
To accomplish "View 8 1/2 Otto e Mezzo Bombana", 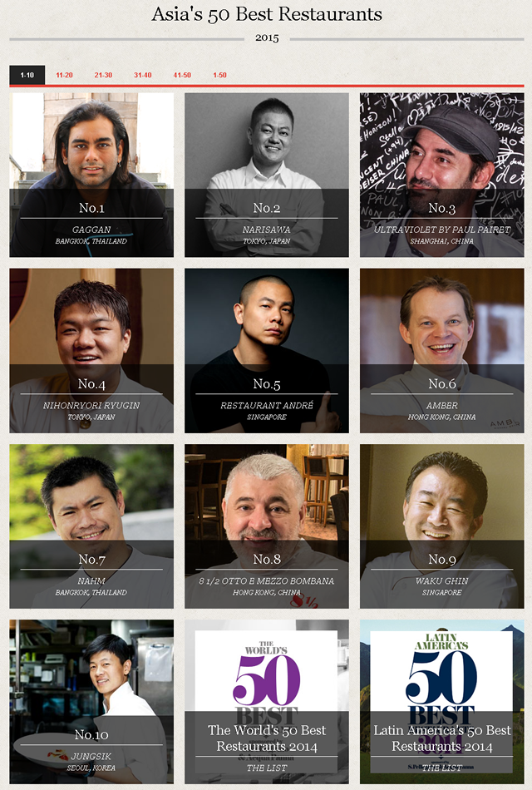I will [x=267, y=526].
